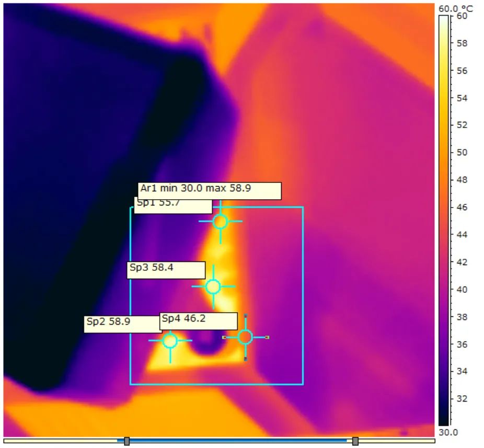Click the blue range bar between slider handles

[x=240, y=441]
